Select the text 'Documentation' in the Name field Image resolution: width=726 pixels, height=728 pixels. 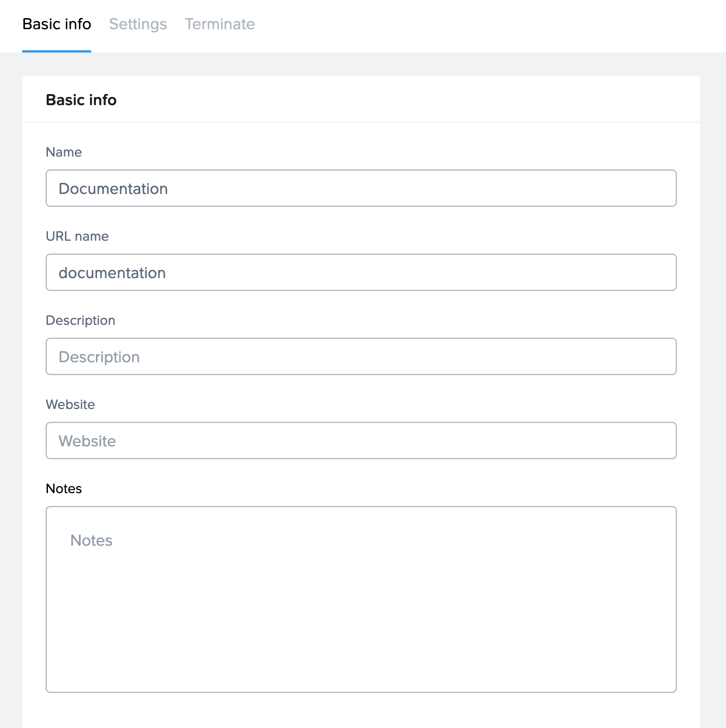coord(113,188)
